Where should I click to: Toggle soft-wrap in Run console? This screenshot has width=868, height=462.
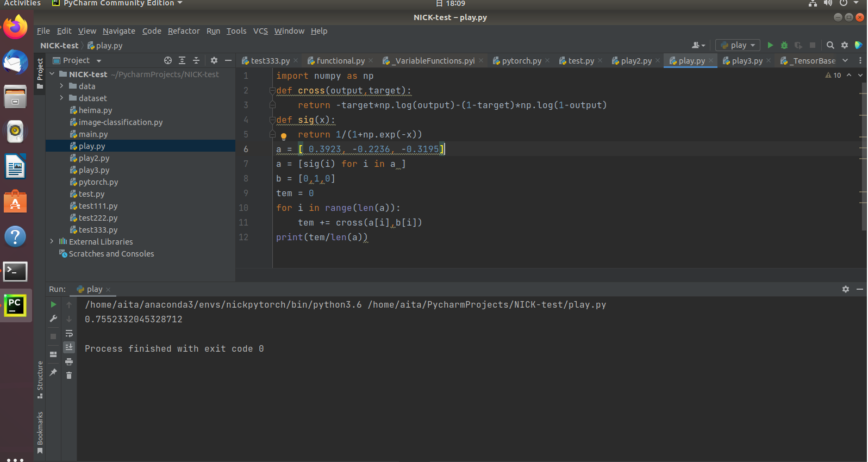[69, 333]
